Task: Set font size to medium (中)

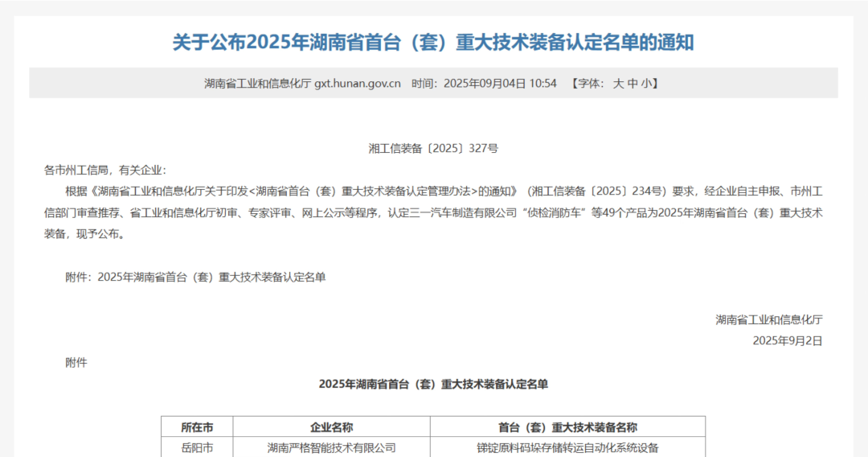Action: tap(633, 84)
